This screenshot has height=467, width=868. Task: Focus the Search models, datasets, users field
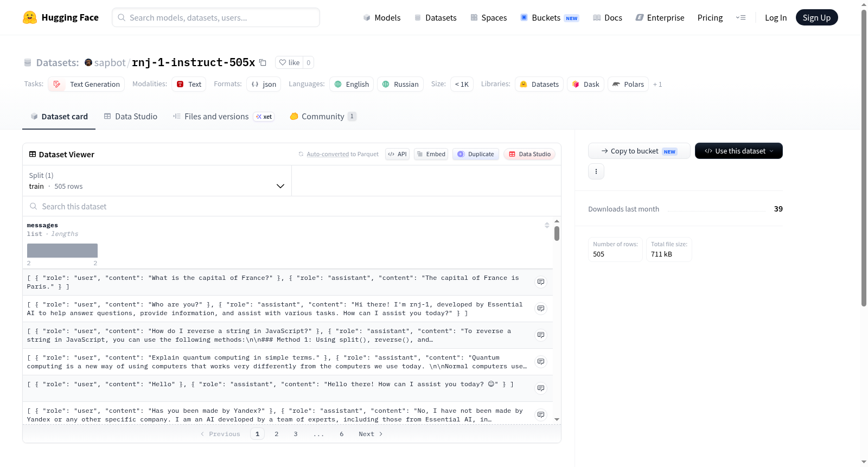[x=216, y=17]
